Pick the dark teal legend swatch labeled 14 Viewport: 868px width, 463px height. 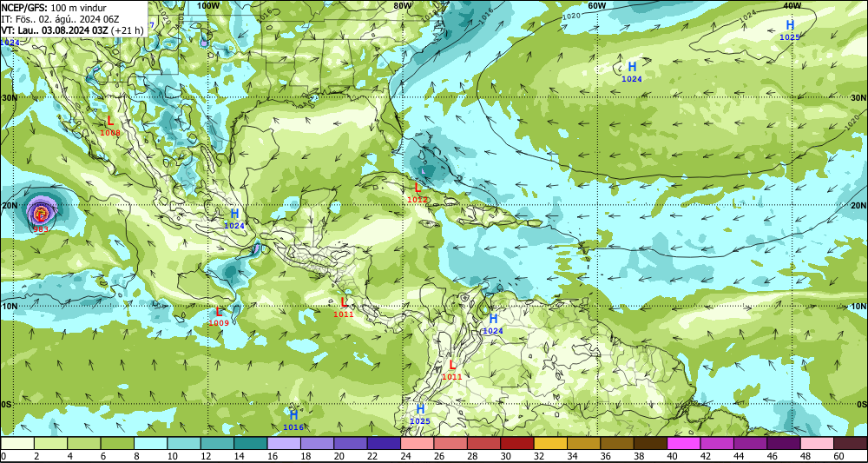250,443
